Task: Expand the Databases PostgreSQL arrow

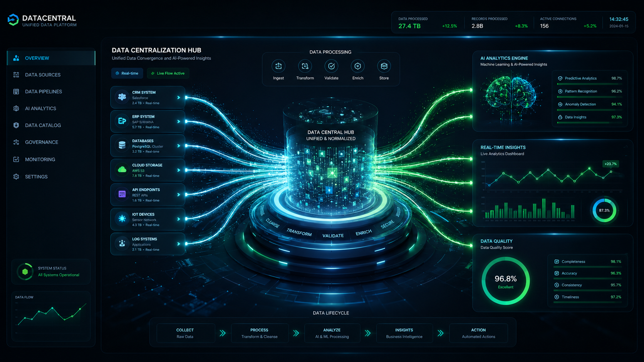Action: coord(179,146)
